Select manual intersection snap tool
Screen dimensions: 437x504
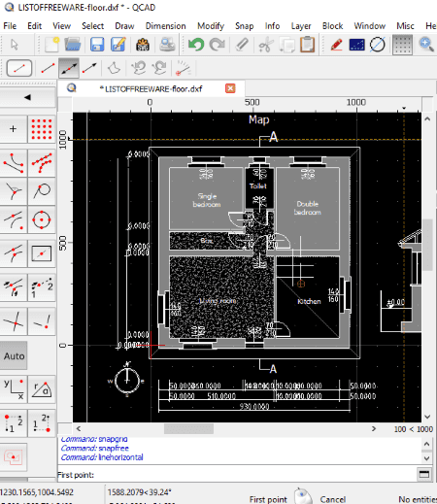pyautogui.click(x=42, y=321)
